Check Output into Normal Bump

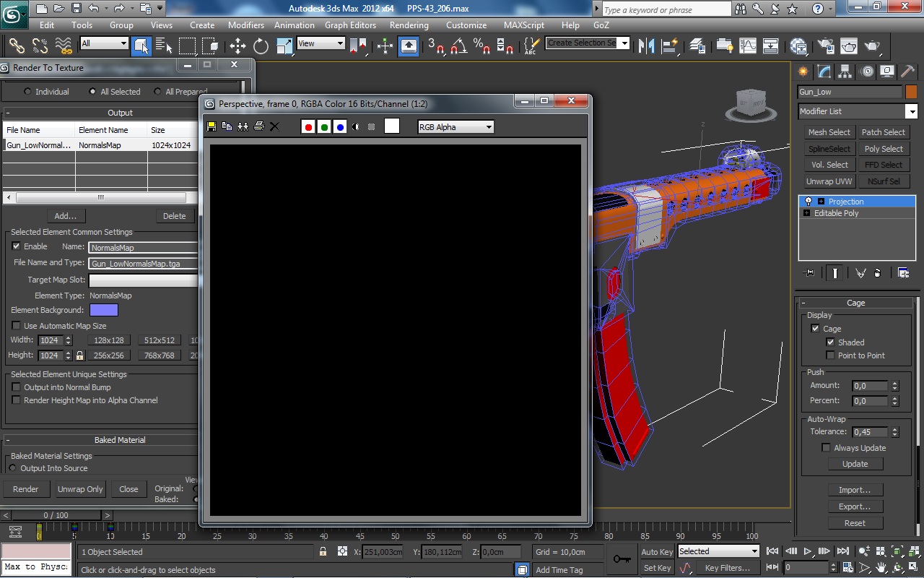17,387
